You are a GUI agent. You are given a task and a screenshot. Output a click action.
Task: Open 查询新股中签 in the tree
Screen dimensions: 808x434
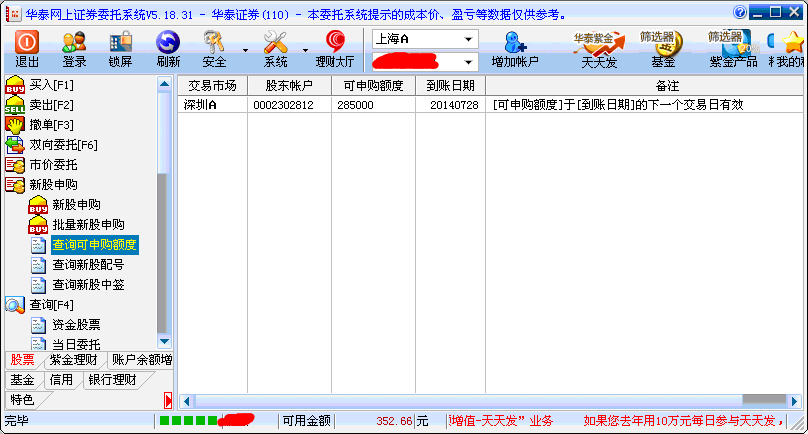[x=88, y=285]
